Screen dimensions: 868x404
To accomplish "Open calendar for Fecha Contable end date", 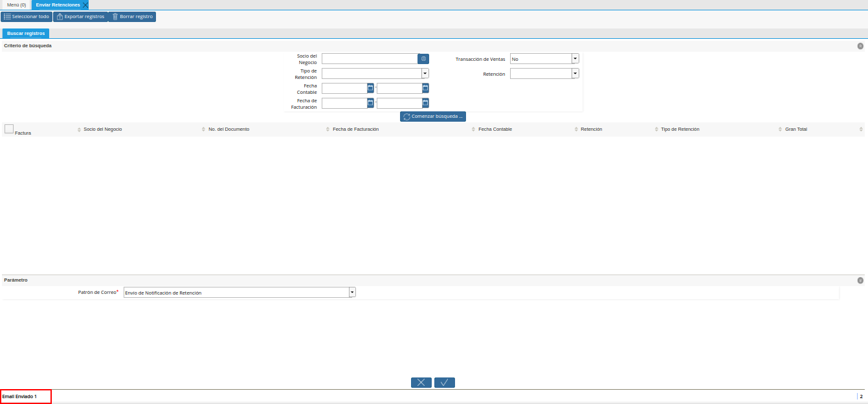I will [425, 88].
